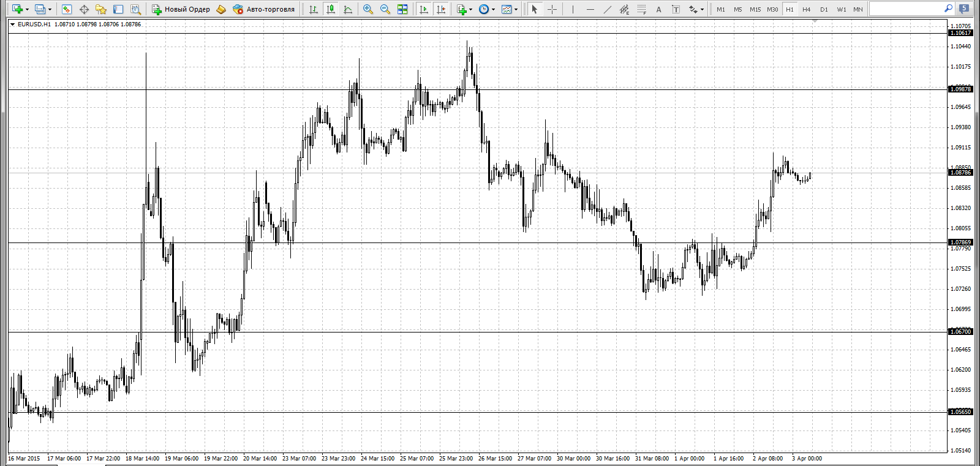Viewport: 980px width, 466px height.
Task: Tile chart windows with grid icon
Action: (x=402, y=9)
